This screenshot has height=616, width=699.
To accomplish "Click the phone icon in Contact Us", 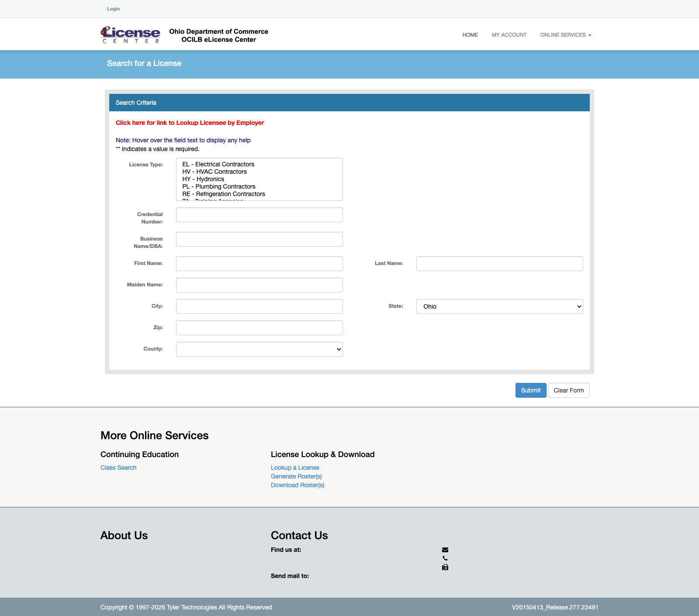I will coord(445,558).
